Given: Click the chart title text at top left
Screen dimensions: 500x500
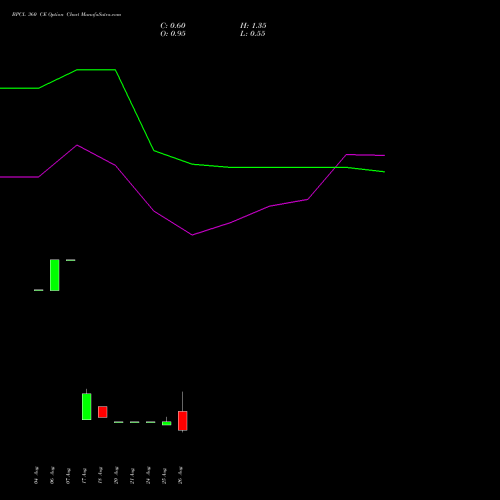Looking at the screenshot, I should pos(66,15).
